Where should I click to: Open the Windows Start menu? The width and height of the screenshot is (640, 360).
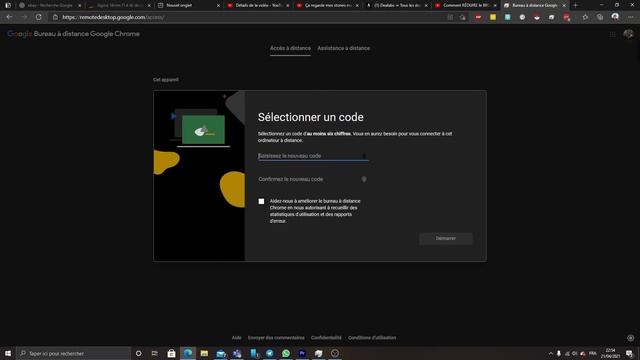[8, 353]
